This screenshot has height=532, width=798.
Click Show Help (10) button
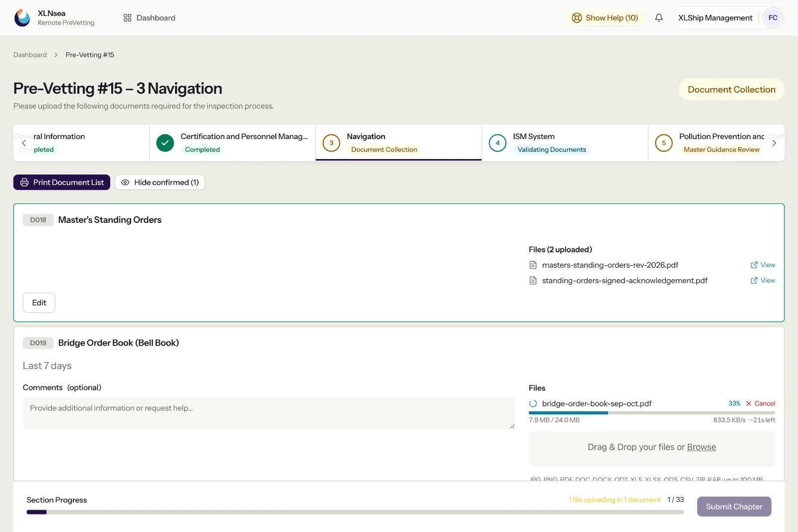[605, 18]
